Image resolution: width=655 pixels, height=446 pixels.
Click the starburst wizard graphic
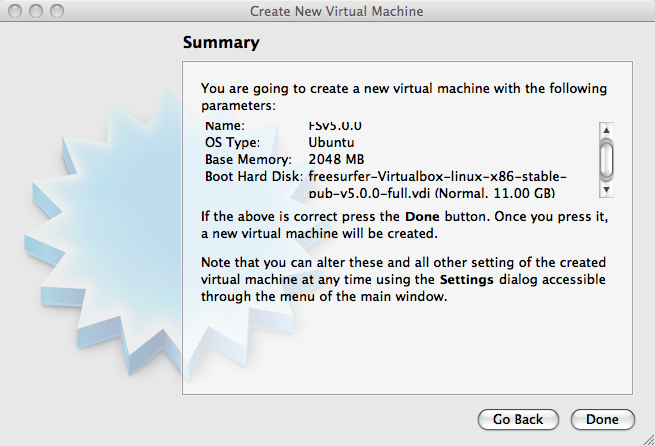pos(95,230)
